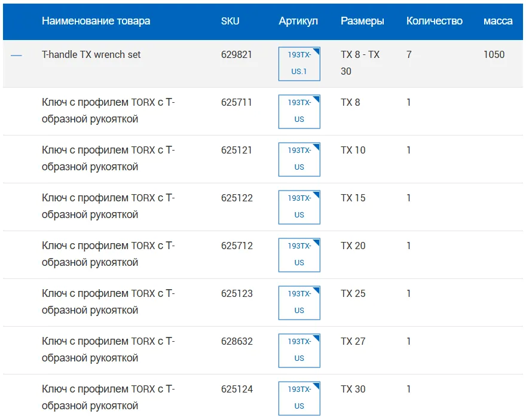Click the Количество column header

point(434,21)
